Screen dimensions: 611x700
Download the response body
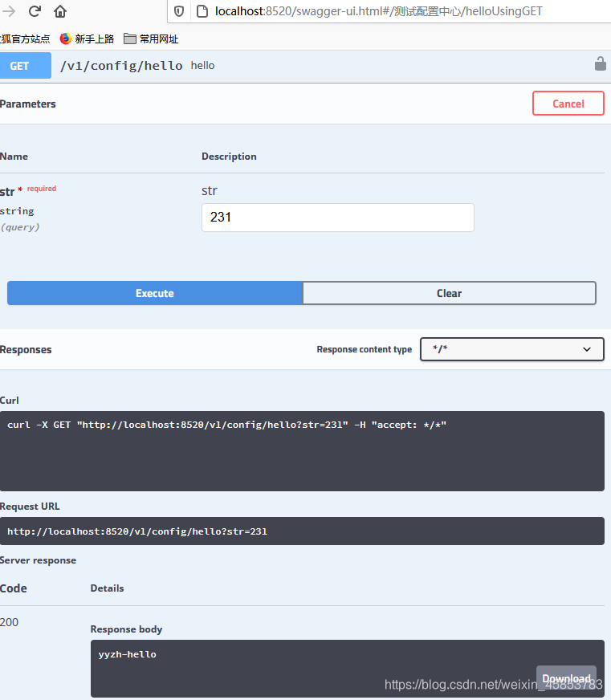pos(566,678)
